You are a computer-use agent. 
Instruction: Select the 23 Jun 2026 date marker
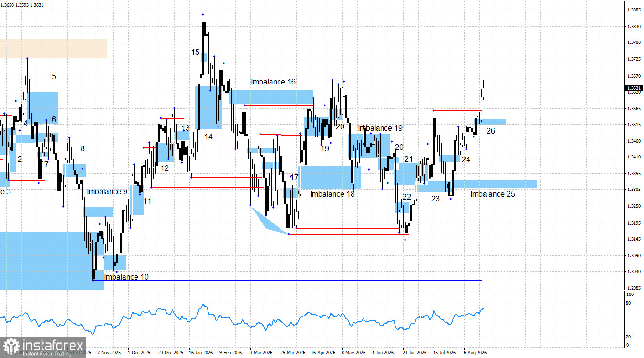[x=415, y=353]
